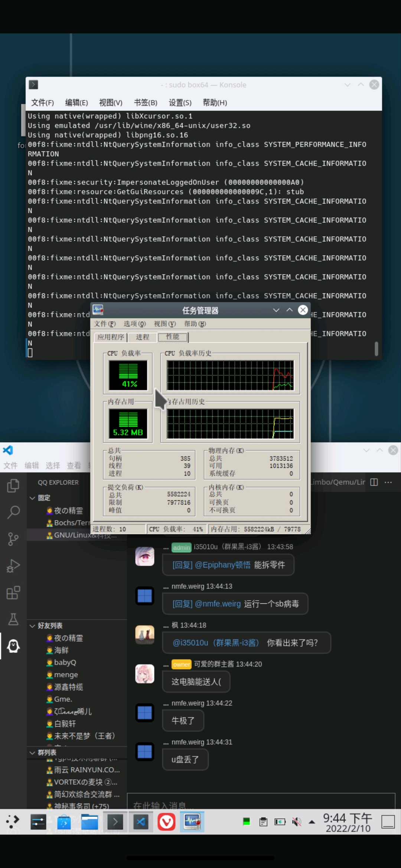Open the Testing flask icon view
401x868 pixels.
click(x=13, y=619)
